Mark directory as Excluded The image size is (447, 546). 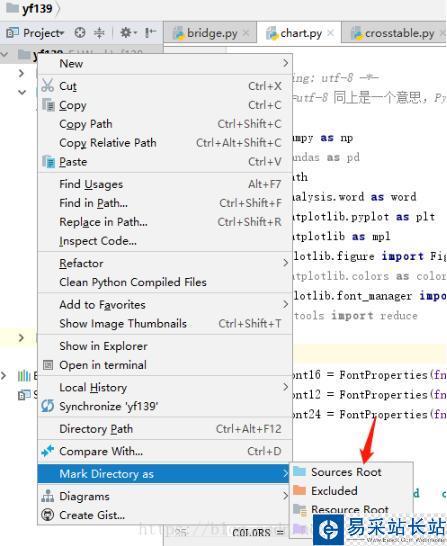[352, 491]
